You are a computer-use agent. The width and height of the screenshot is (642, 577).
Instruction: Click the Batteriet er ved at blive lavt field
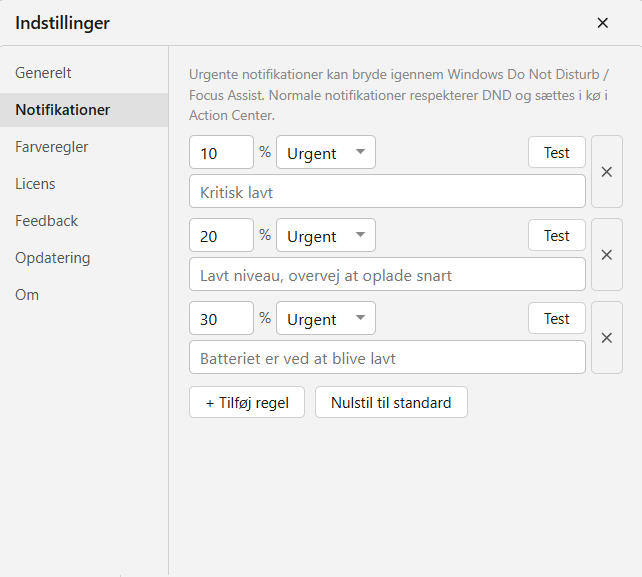coord(387,357)
